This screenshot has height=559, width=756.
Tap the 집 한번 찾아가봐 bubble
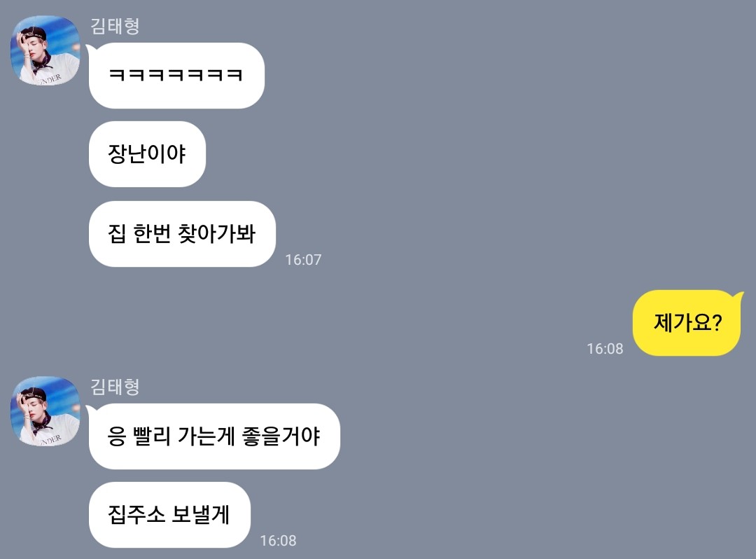pos(182,234)
